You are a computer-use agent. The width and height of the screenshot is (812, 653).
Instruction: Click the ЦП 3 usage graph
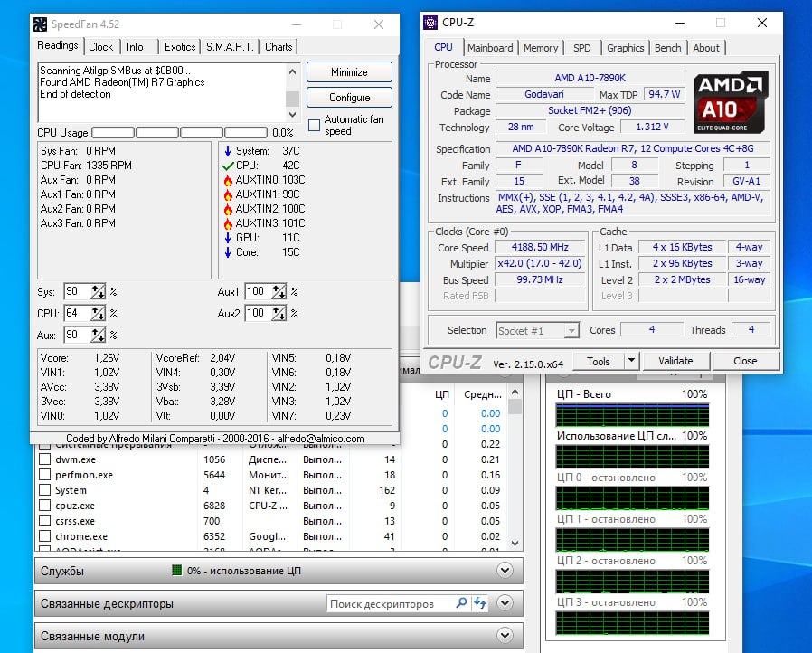632,623
